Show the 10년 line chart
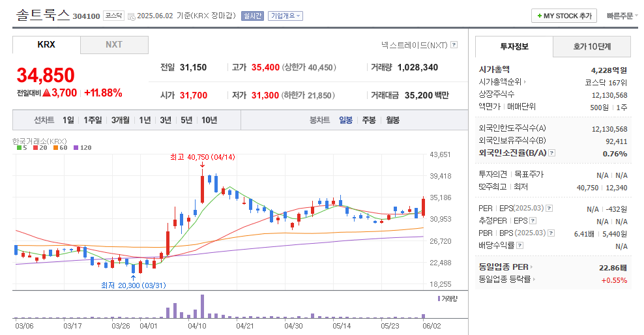644x335 pixels. coord(209,120)
